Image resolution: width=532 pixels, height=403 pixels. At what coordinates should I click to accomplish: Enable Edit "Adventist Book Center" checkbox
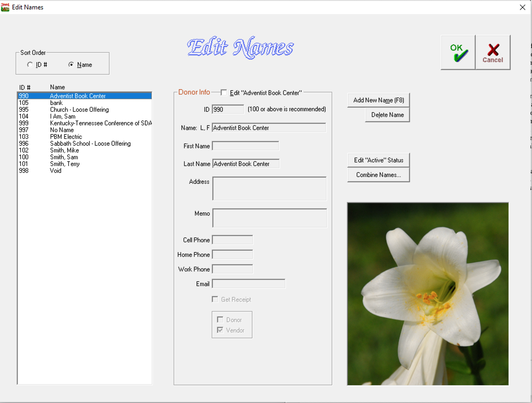(x=223, y=93)
